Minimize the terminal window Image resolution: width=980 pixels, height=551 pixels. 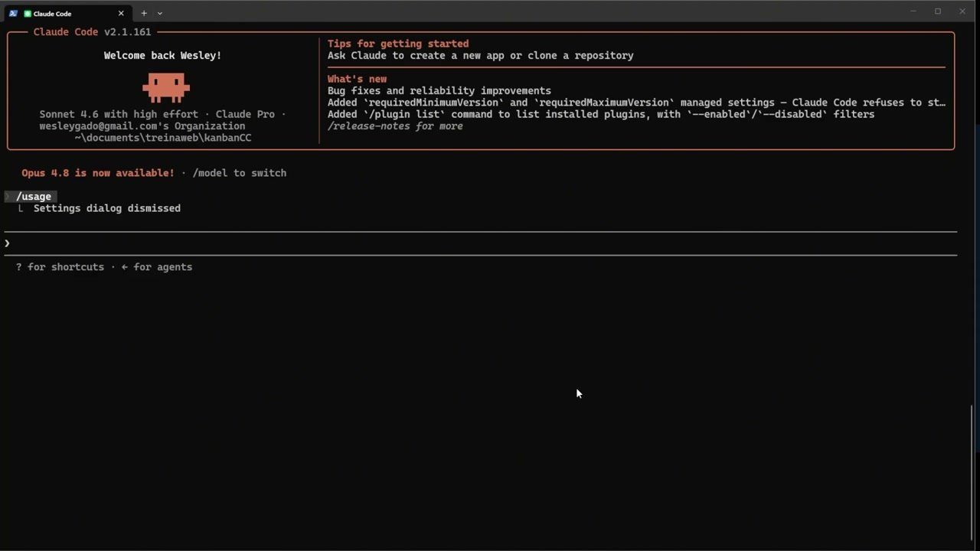913,11
